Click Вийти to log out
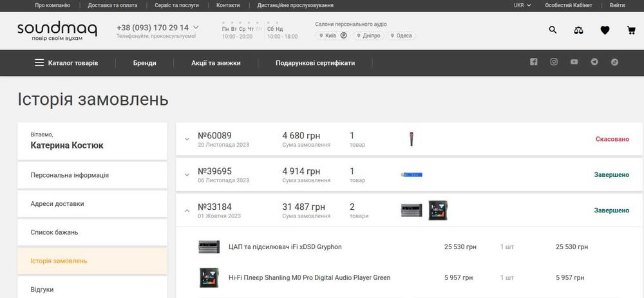Screen dimensions: 644x298 [618, 5]
